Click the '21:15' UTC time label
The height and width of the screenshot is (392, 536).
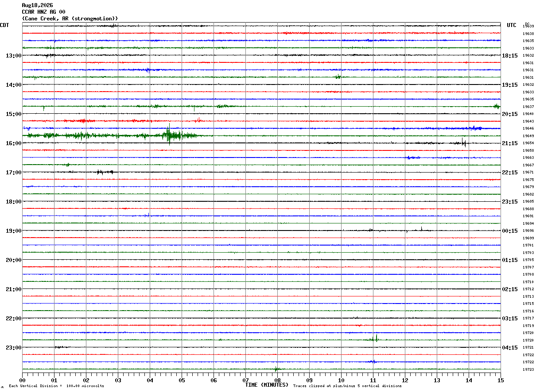(x=509, y=143)
